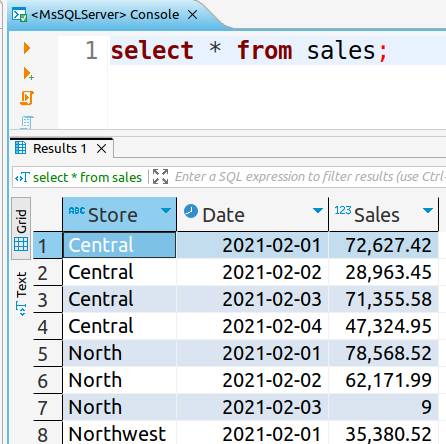Execute the statement in a new tab
Image resolution: width=446 pixels, height=444 pixels.
(28, 73)
